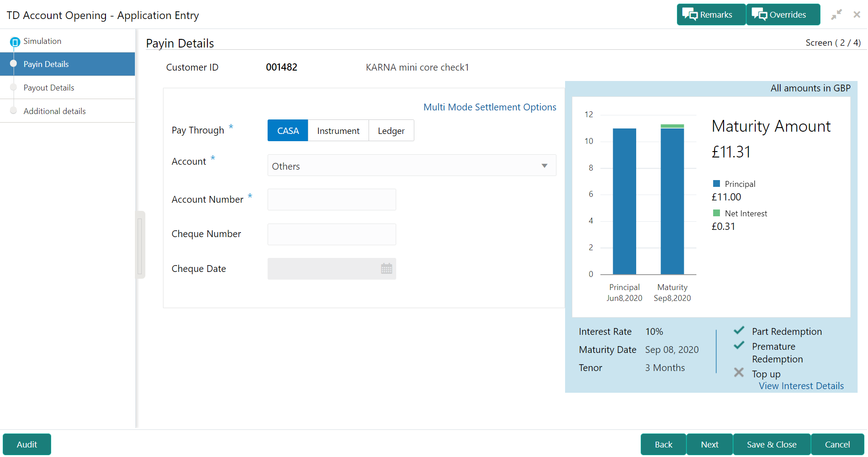Click the Principal amount £11.00
Screen dimensions: 868x457
click(726, 197)
